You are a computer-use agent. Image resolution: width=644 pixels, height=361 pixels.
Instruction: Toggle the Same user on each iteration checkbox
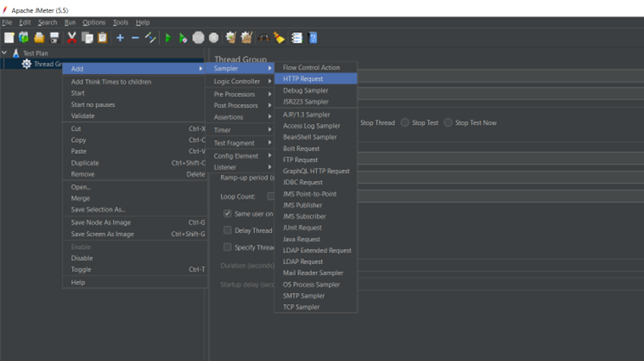[x=227, y=213]
